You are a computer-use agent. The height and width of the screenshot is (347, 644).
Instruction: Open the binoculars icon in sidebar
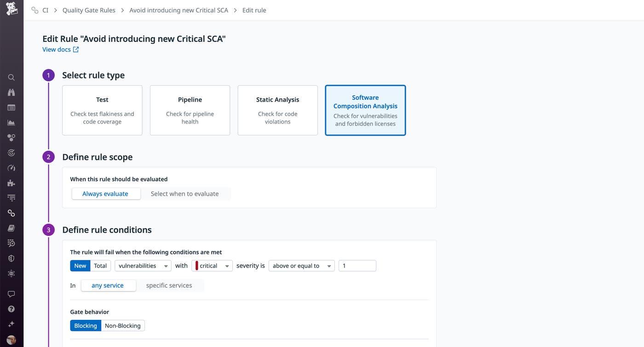11,92
